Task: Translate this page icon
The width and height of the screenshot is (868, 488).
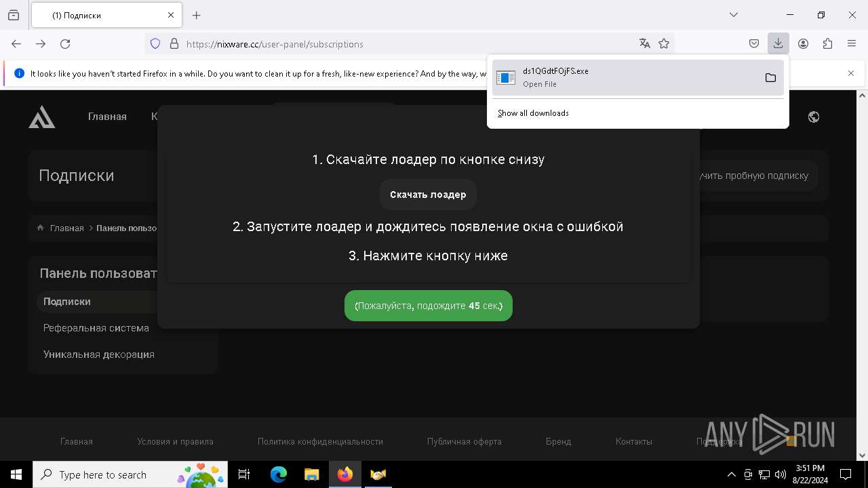Action: [x=644, y=44]
